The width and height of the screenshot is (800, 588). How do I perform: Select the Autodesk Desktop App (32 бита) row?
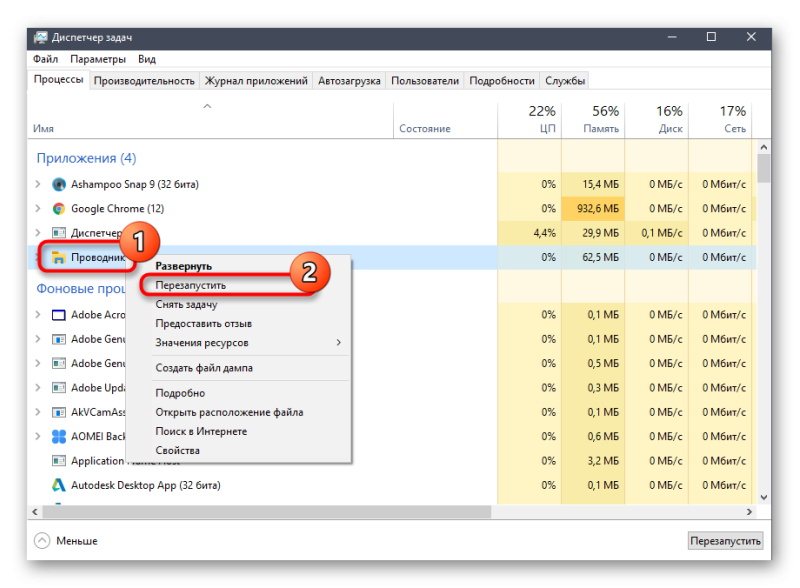392,485
